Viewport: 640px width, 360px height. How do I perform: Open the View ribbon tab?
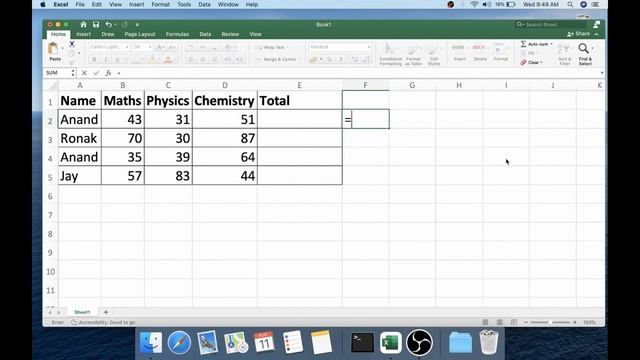tap(256, 34)
